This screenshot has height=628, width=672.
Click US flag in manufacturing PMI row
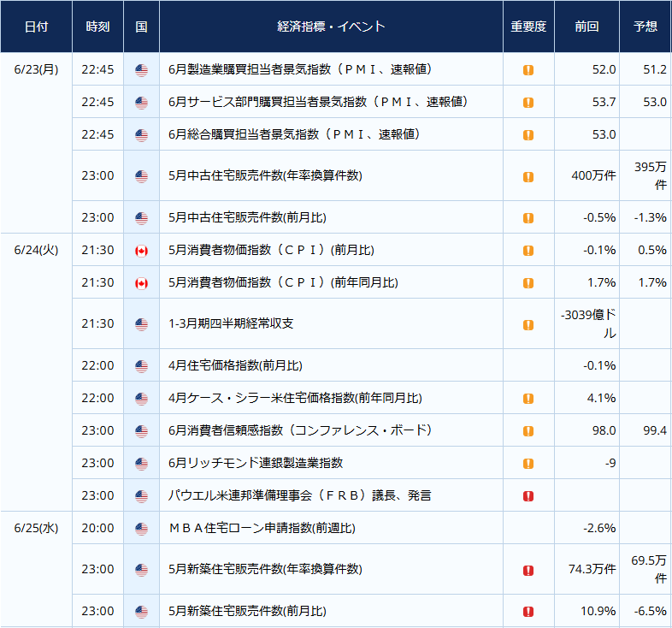pos(141,70)
